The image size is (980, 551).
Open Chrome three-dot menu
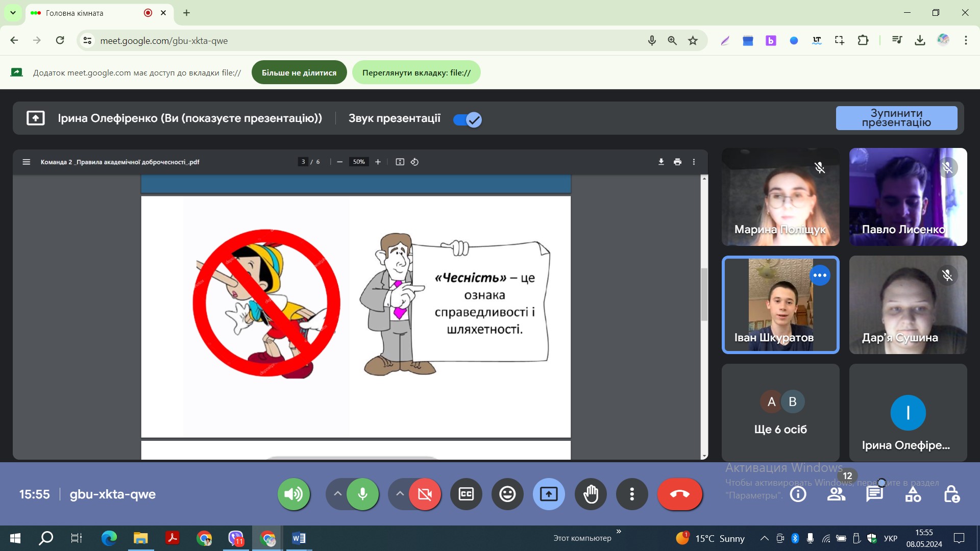[x=966, y=40]
